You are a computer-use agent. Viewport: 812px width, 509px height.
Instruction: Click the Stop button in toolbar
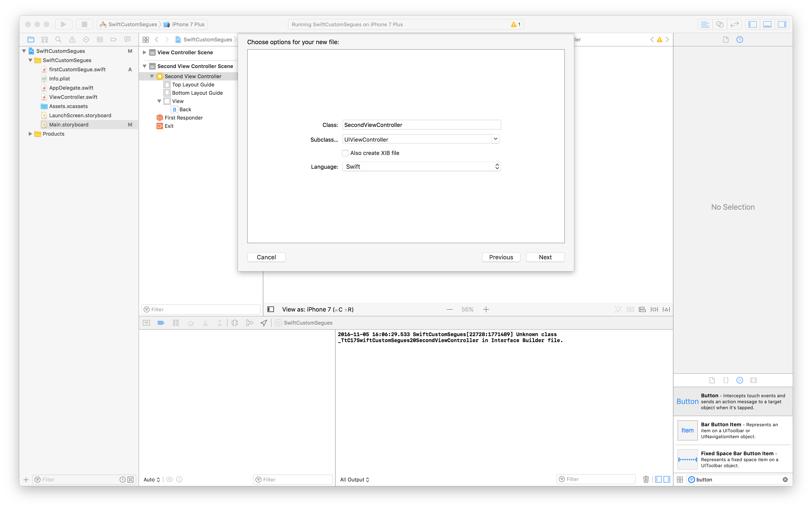click(84, 24)
